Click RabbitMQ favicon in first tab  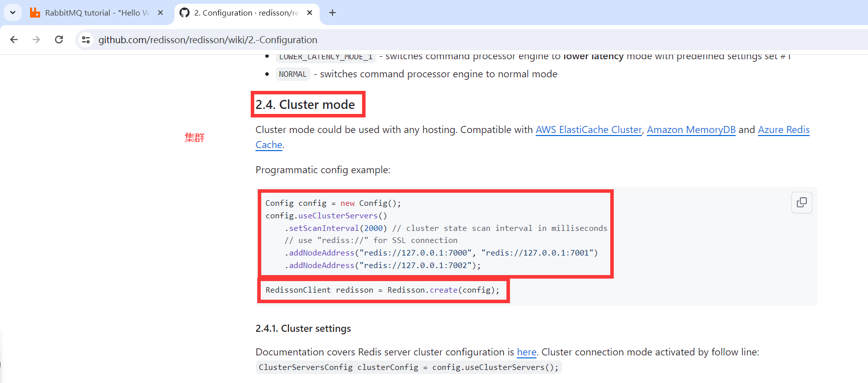[35, 13]
